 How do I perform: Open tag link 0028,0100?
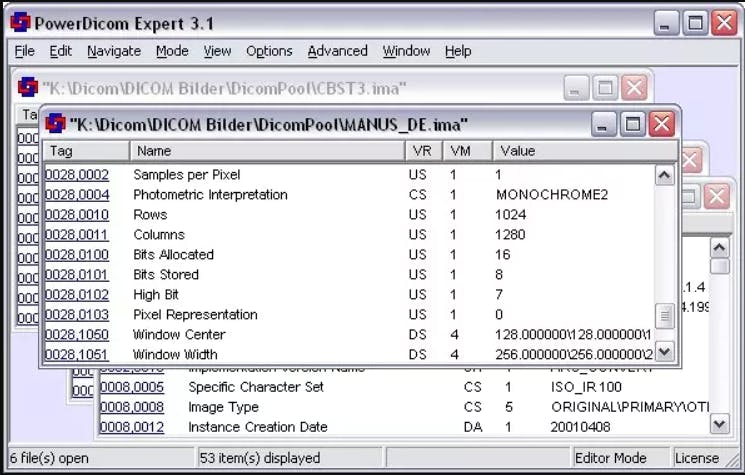point(77,255)
